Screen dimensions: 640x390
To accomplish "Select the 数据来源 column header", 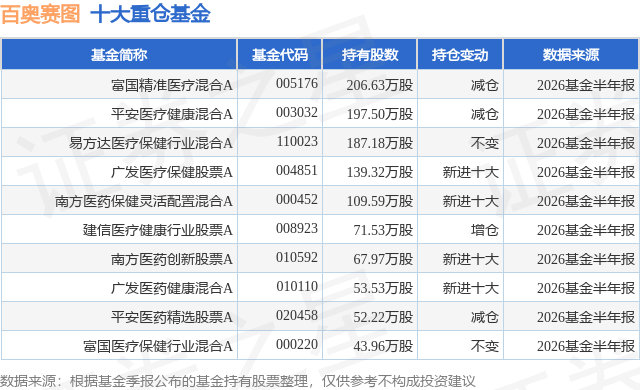I will tap(571, 55).
